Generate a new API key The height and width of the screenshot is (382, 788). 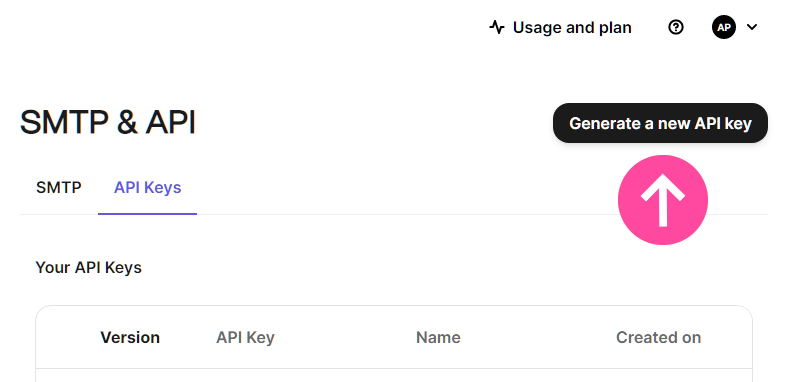(660, 123)
